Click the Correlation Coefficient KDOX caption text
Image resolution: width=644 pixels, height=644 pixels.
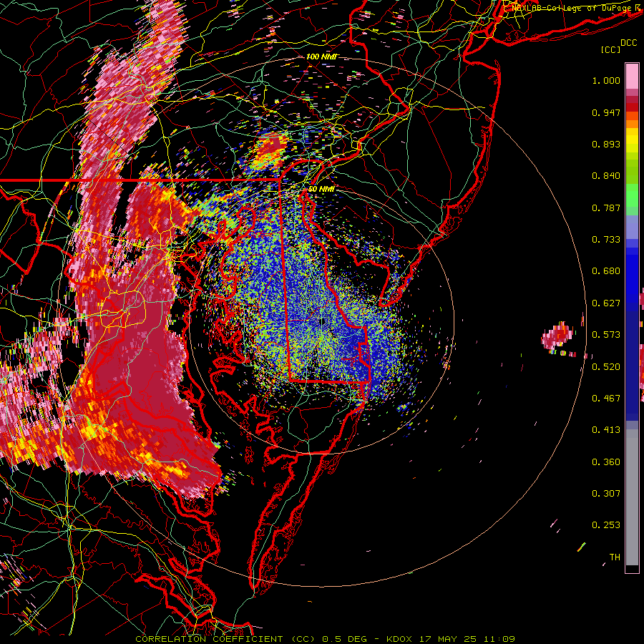[x=325, y=639]
